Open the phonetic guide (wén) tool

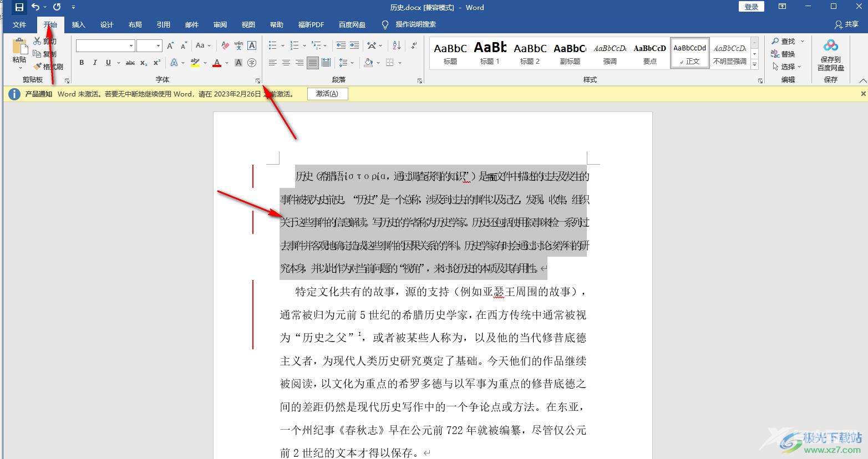238,45
